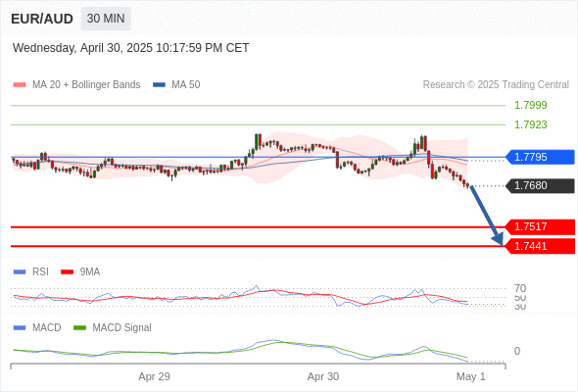Image resolution: width=578 pixels, height=392 pixels.
Task: Click the green 1.7923 resistance label
Action: point(530,124)
